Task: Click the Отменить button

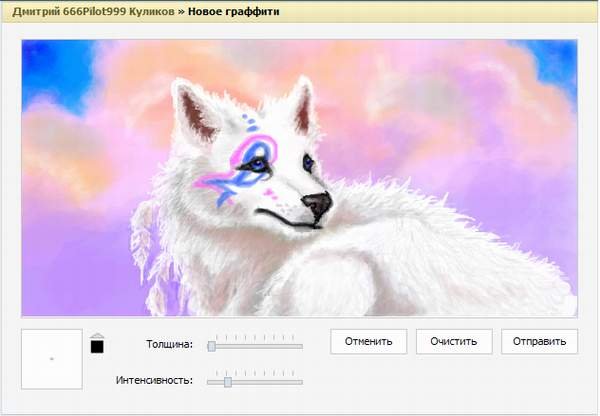Action: (368, 341)
